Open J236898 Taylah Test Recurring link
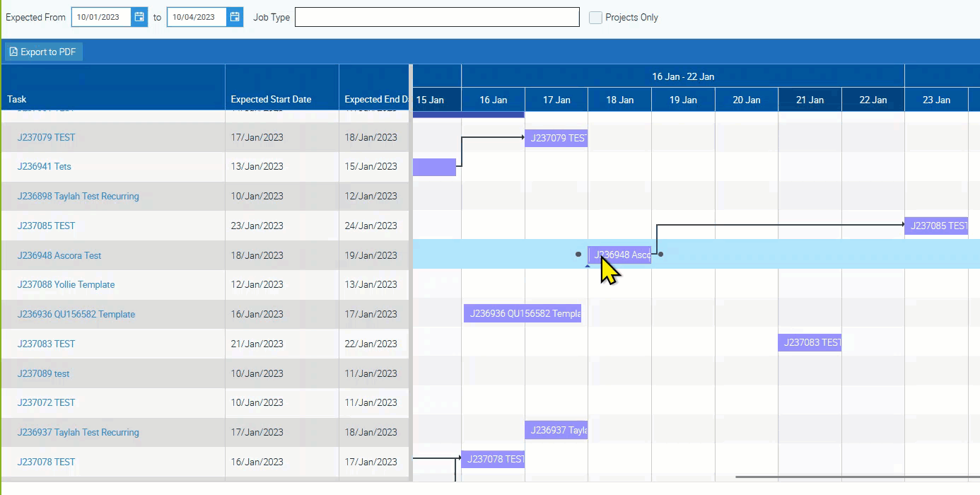 [x=78, y=196]
